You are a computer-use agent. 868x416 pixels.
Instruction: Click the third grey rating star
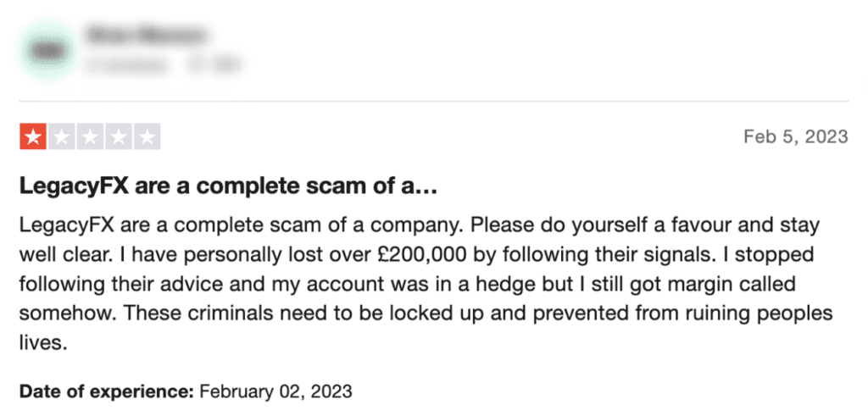(x=90, y=136)
